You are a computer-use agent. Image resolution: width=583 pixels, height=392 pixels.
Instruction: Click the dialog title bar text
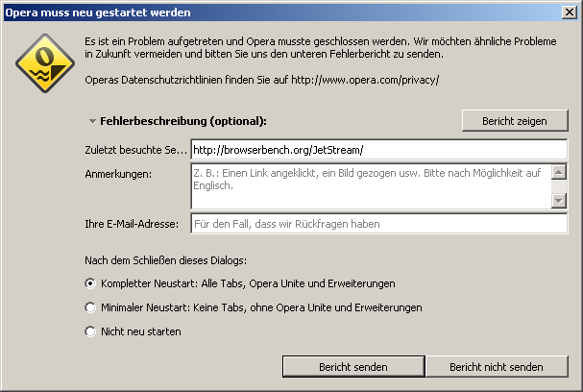click(x=97, y=12)
